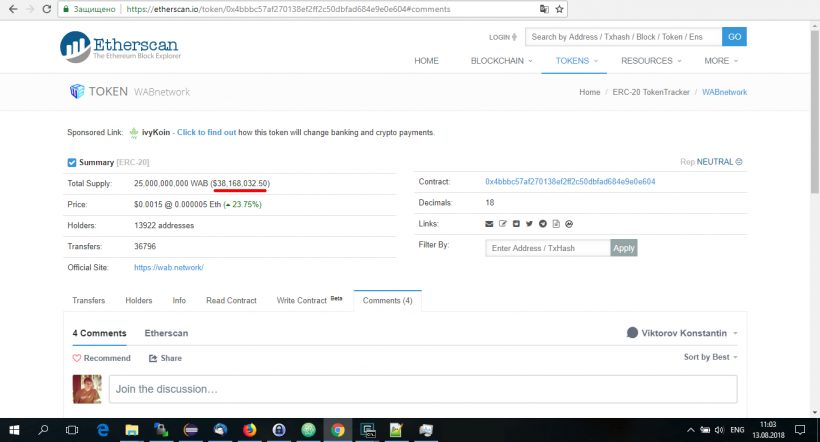
Task: Click the Join the discussion comment box
Action: (421, 389)
